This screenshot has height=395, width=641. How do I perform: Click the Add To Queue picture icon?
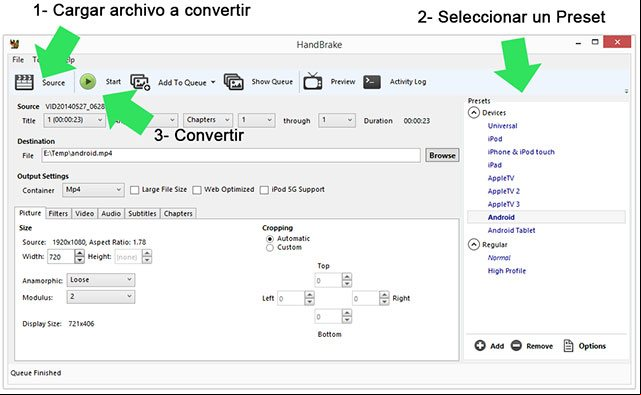[x=140, y=82]
